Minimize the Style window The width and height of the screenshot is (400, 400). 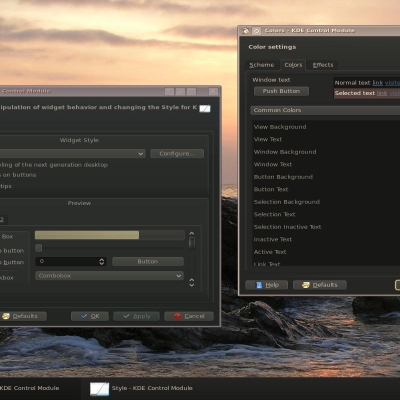[180, 91]
